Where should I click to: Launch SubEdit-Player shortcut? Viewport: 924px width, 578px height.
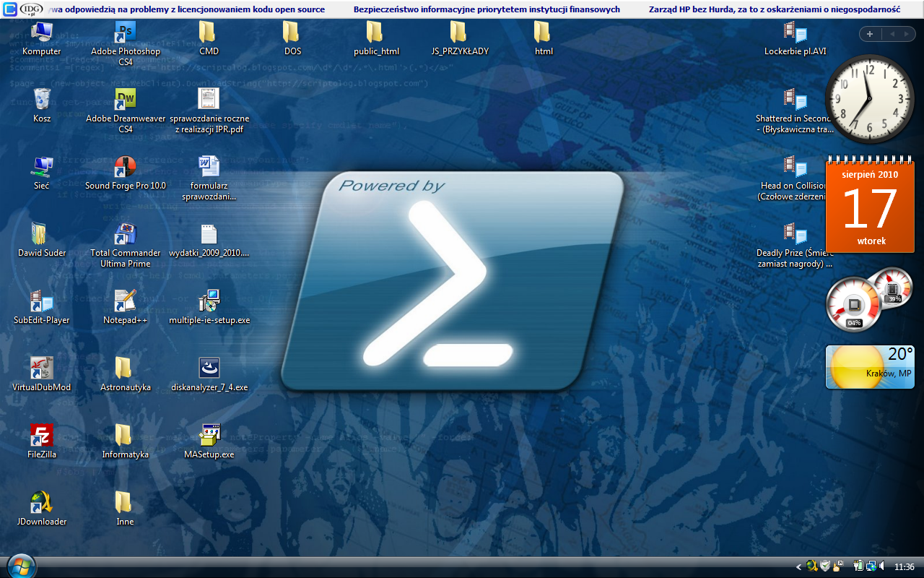click(42, 307)
